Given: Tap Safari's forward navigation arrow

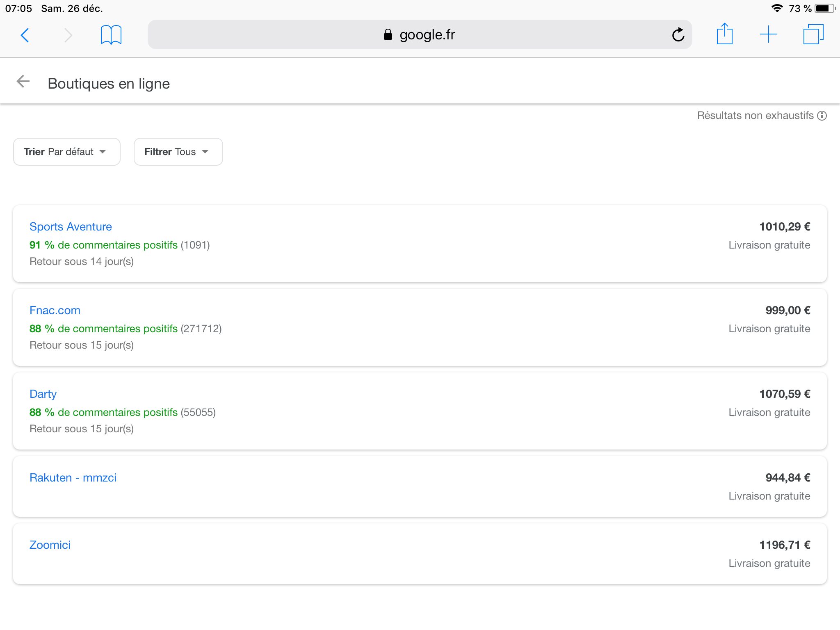Looking at the screenshot, I should point(68,35).
